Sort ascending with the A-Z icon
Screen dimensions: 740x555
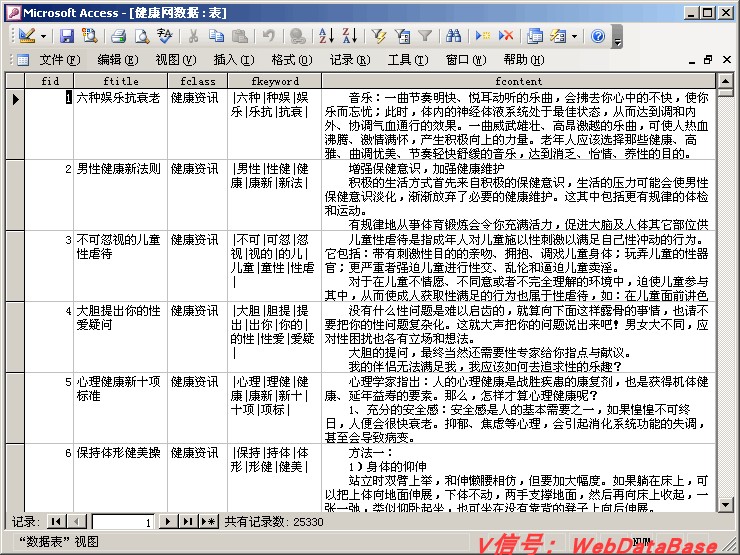point(326,36)
